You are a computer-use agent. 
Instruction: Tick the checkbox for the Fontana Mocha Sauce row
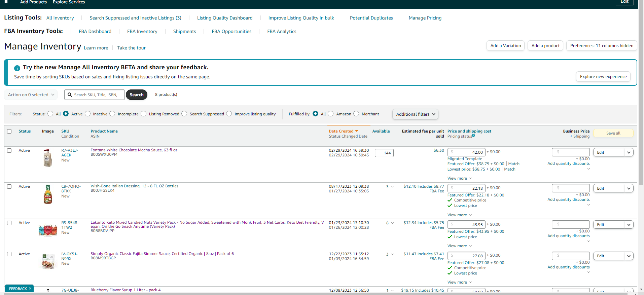[x=9, y=151]
